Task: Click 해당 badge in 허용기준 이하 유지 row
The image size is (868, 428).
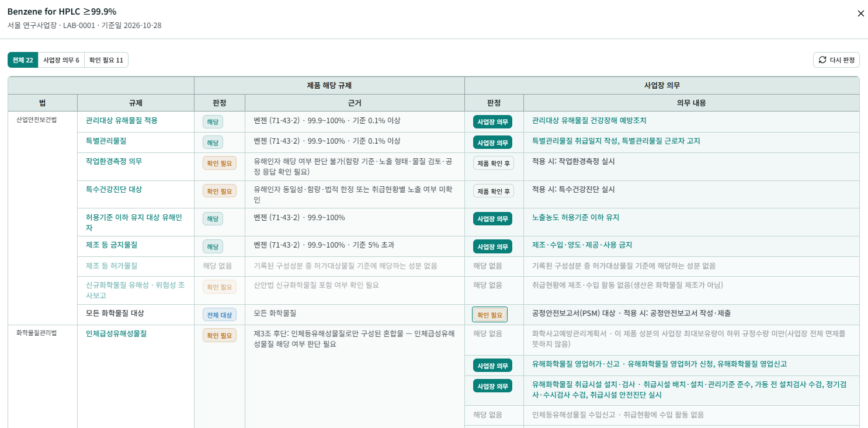Action: 213,219
